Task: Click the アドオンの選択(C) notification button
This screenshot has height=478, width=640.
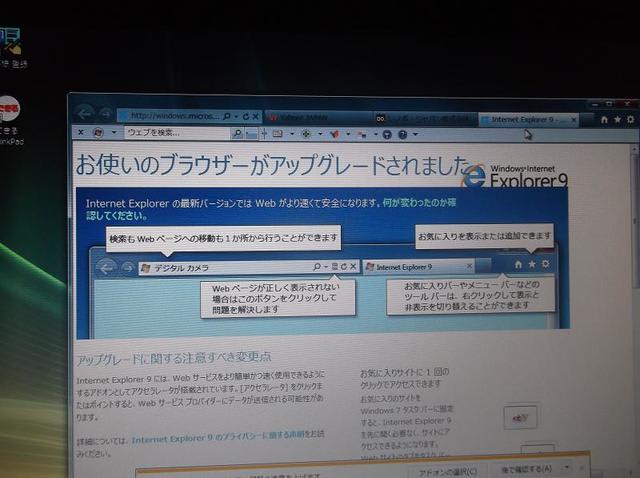Action: pos(448,471)
